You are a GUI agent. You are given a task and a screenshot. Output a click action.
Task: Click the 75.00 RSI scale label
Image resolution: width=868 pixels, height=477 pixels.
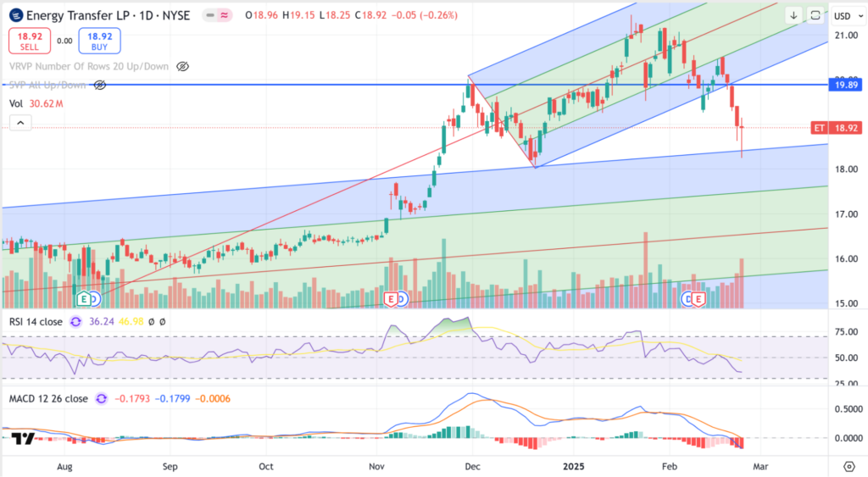tap(847, 332)
